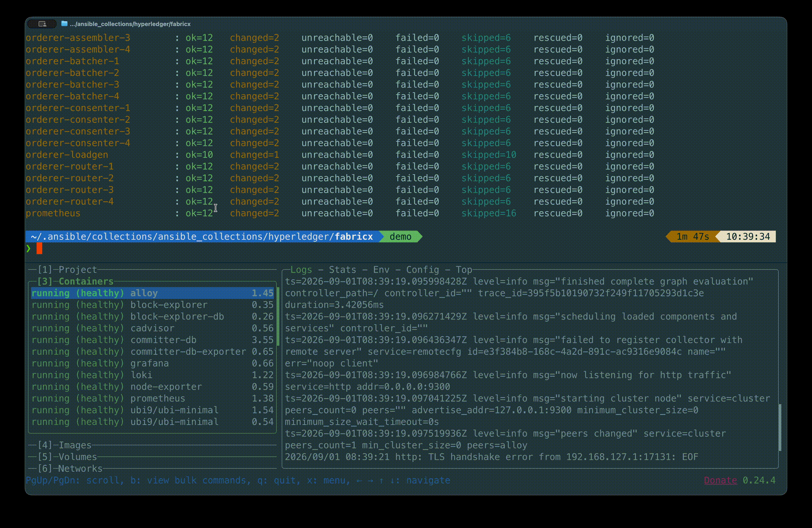Click the 1m 47s duration badge
Screen dimensions: 812x528
693,236
